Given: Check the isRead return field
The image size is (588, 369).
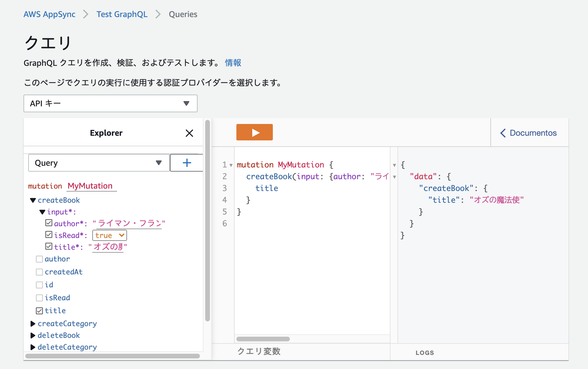Looking at the screenshot, I should pos(39,298).
